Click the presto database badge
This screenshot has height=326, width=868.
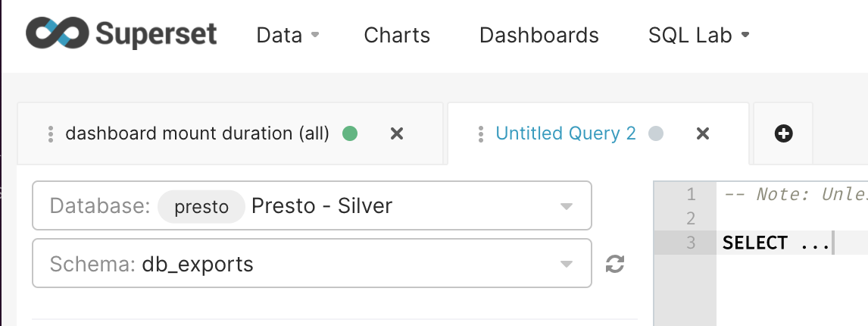pyautogui.click(x=201, y=206)
